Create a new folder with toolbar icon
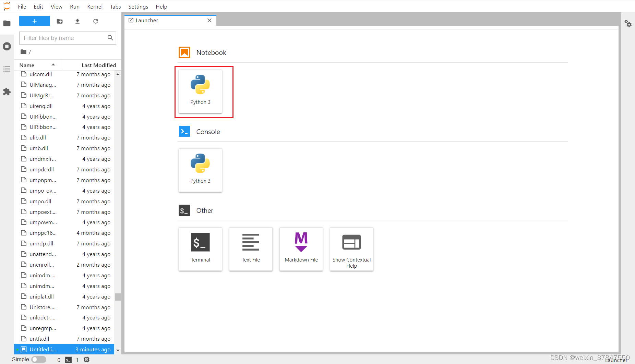The height and width of the screenshot is (364, 635). click(60, 21)
